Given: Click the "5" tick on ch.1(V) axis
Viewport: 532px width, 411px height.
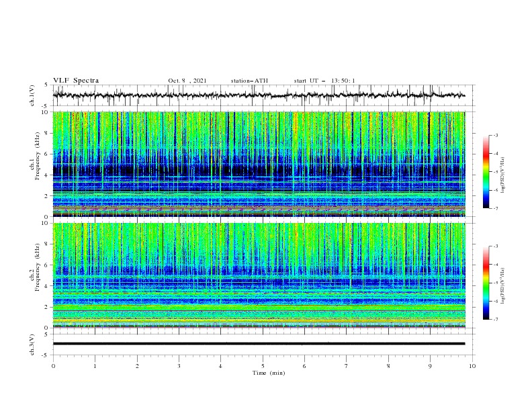Looking at the screenshot, I should [x=46, y=85].
